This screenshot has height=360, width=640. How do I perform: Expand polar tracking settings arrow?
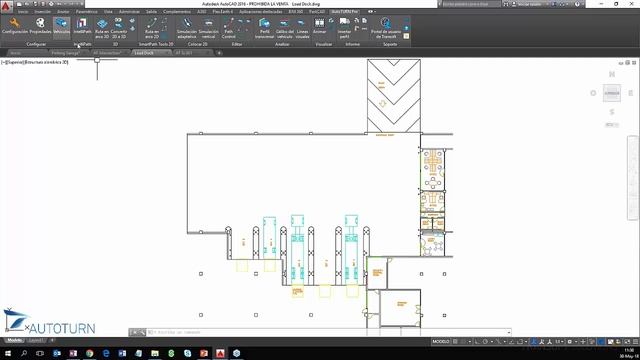(491, 342)
